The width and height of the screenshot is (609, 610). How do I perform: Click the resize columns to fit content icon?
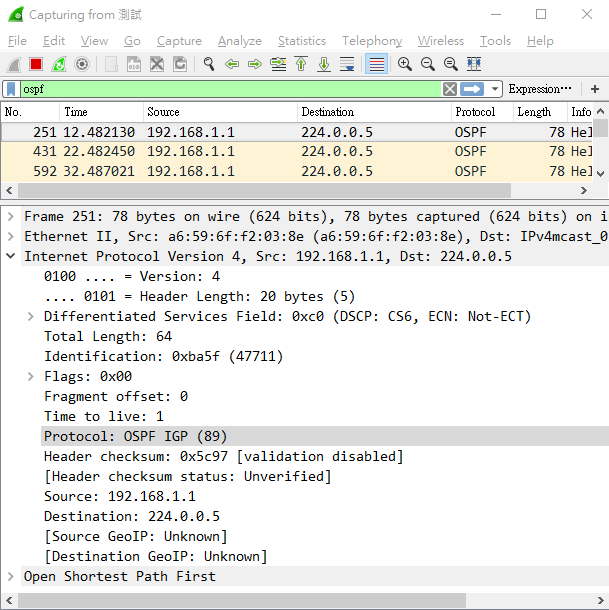(x=474, y=64)
